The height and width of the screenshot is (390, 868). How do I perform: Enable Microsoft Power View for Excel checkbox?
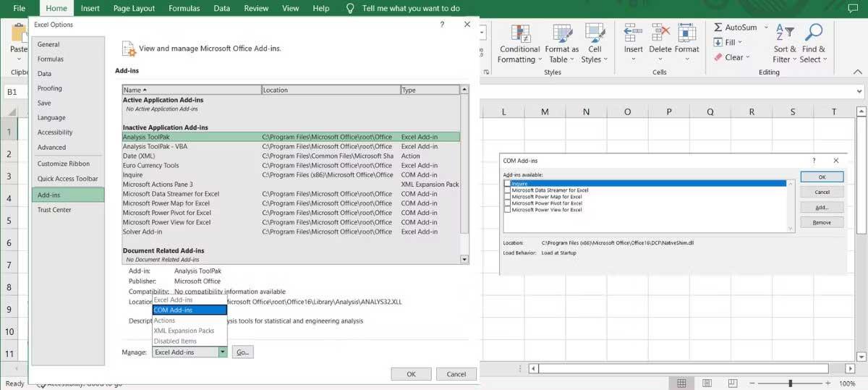pos(507,210)
